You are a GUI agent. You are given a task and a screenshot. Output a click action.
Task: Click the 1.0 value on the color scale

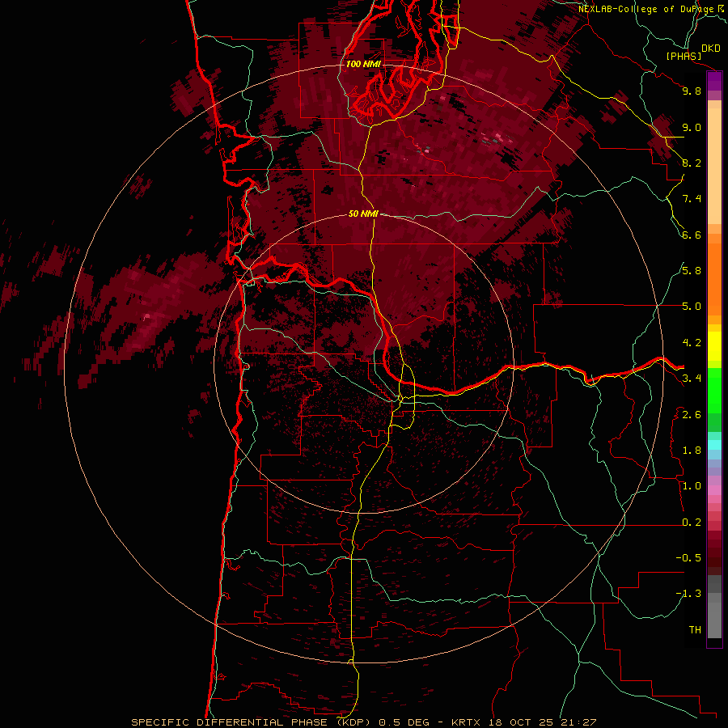click(692, 486)
